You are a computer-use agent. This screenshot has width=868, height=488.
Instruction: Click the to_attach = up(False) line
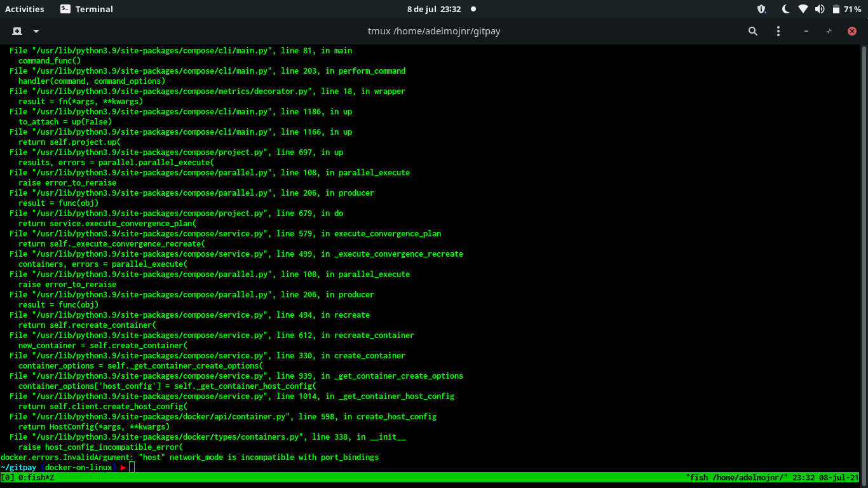65,121
